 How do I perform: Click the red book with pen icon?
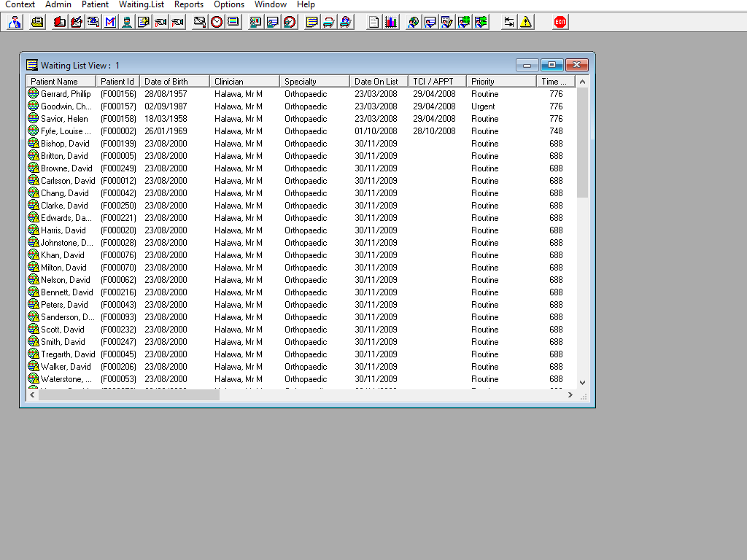tap(76, 22)
